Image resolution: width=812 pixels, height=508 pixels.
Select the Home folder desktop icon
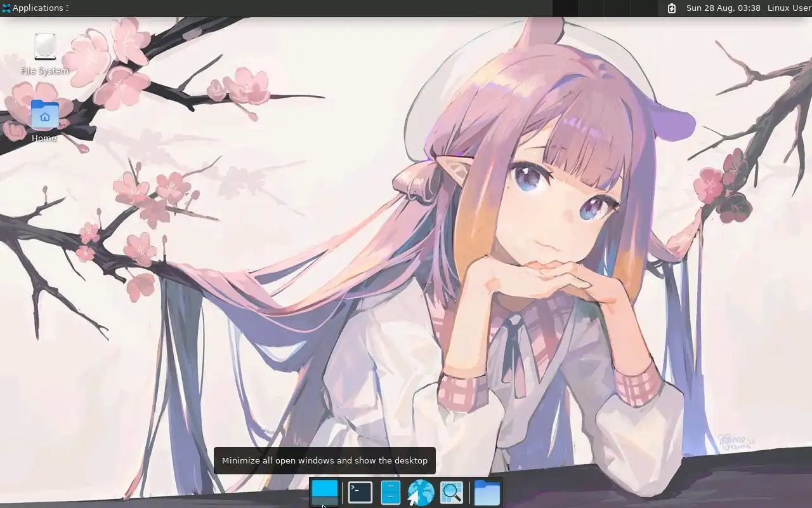[x=44, y=121]
